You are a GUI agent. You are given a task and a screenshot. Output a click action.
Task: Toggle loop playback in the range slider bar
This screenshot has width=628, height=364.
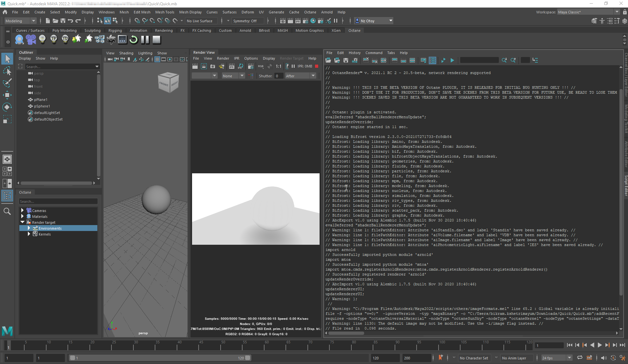click(x=580, y=358)
